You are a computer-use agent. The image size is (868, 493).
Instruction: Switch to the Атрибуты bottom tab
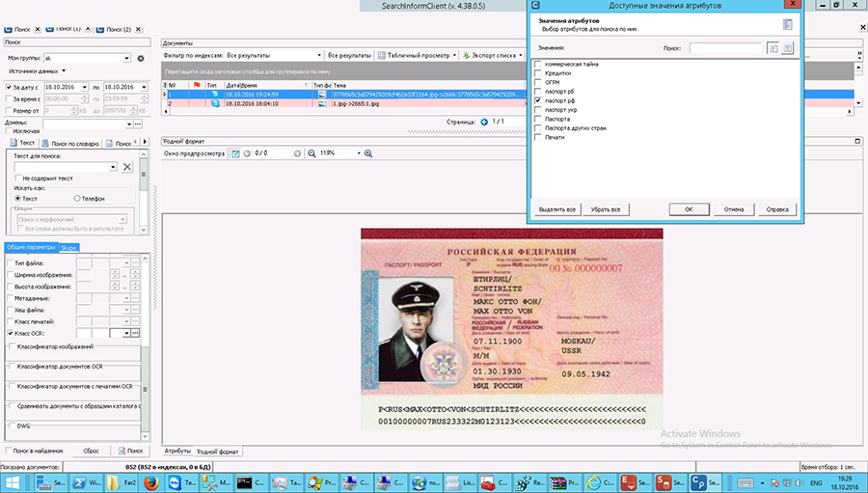[177, 452]
